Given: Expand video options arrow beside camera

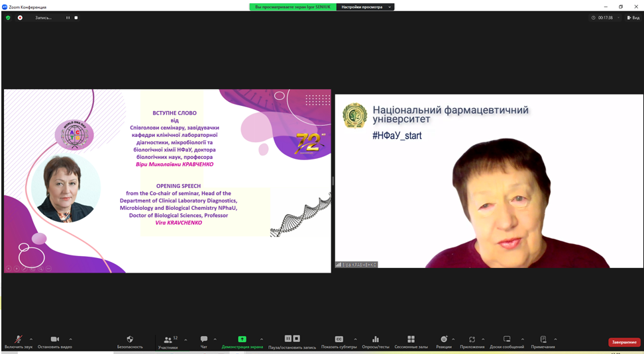Looking at the screenshot, I should click(x=71, y=339).
